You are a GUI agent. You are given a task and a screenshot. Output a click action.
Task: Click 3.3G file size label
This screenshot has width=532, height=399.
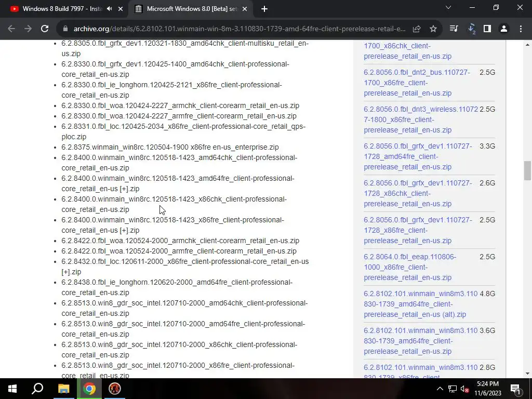(x=487, y=146)
